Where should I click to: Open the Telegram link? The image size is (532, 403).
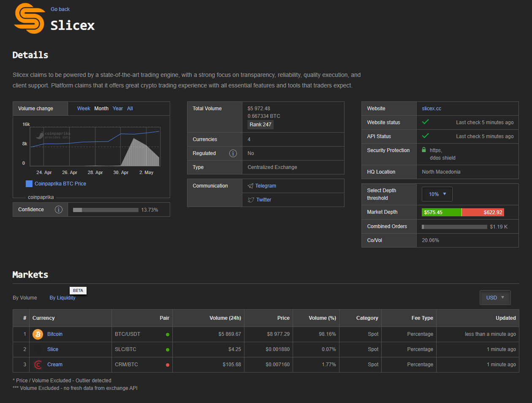pyautogui.click(x=266, y=186)
